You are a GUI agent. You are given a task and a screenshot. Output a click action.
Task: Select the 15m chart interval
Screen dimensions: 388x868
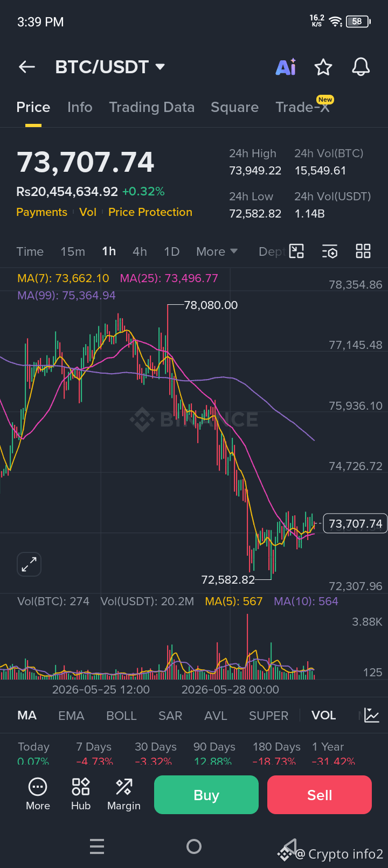73,251
